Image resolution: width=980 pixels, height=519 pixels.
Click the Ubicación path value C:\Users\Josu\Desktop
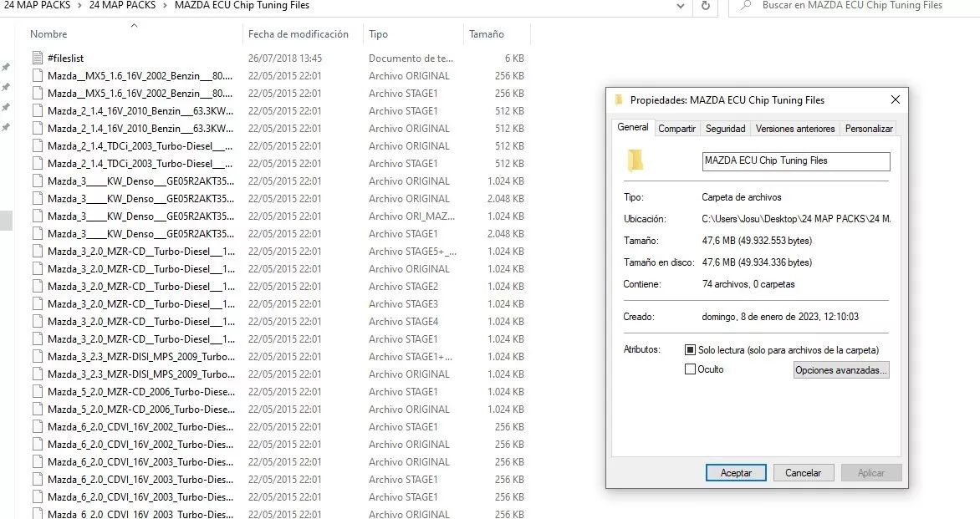click(x=796, y=219)
